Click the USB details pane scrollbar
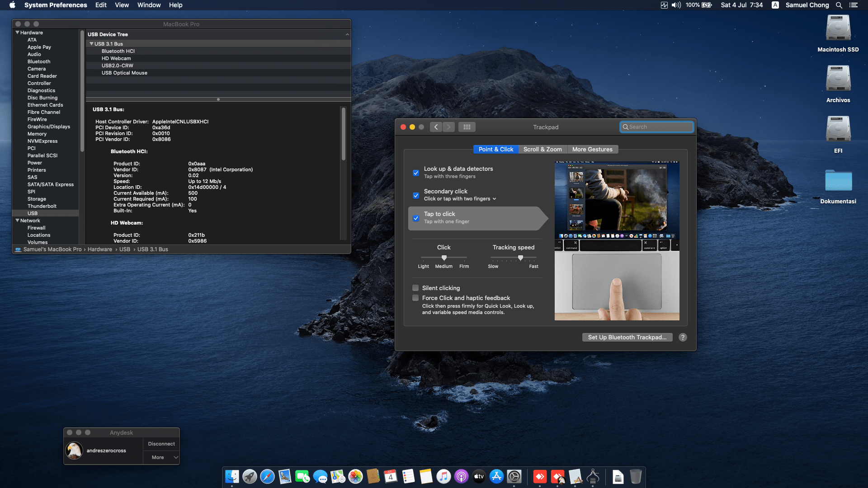Viewport: 868px width, 488px height. (344, 134)
